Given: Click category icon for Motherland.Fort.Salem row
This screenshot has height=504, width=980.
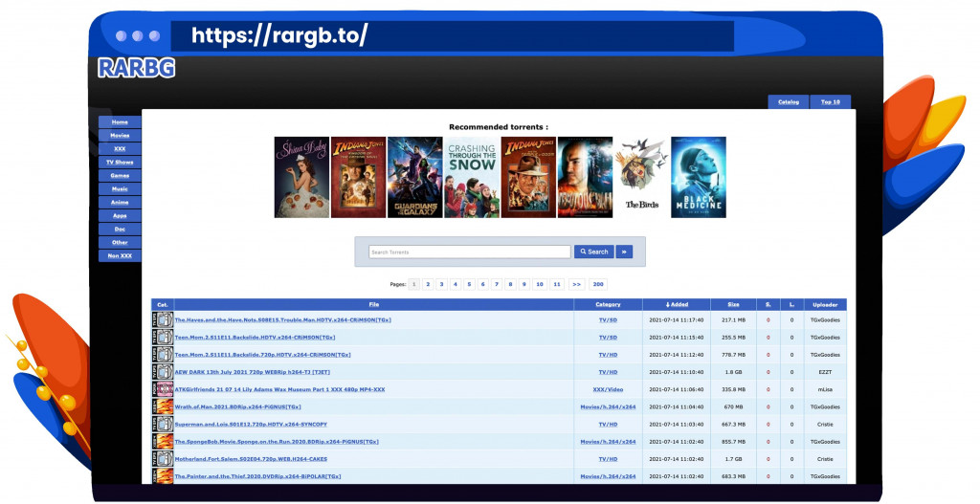Looking at the screenshot, I should [162, 458].
